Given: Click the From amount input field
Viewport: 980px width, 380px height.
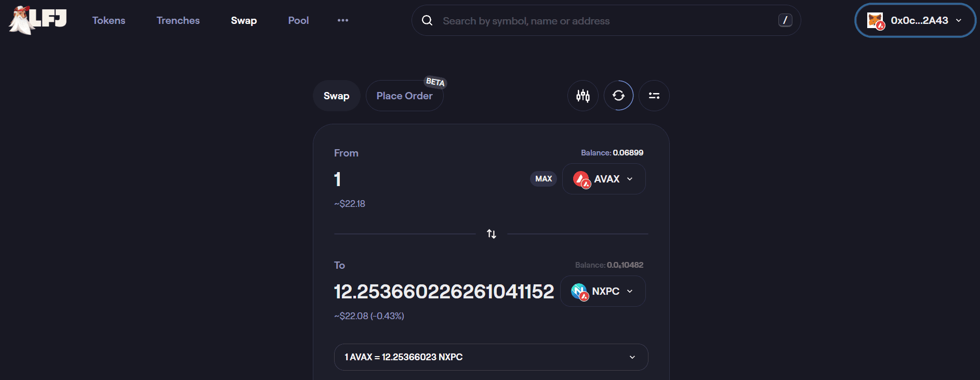Looking at the screenshot, I should (426, 179).
